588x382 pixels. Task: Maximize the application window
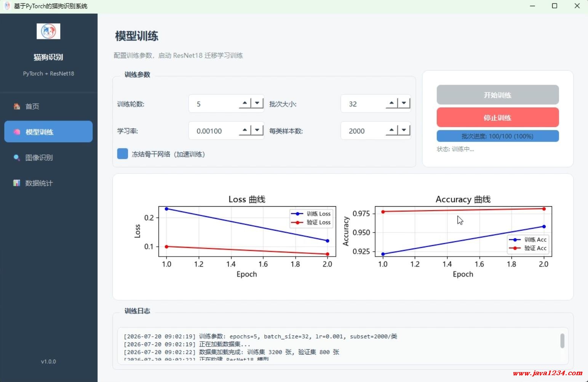coord(554,6)
